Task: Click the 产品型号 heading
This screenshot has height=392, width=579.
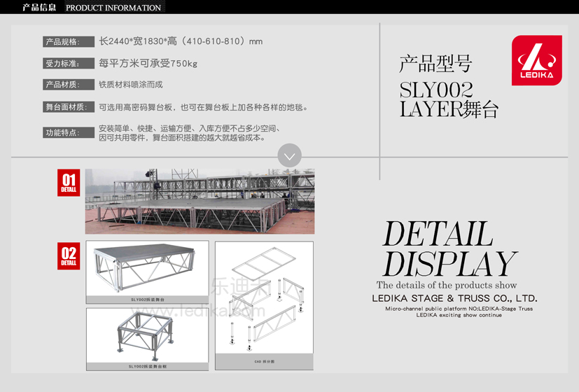Action: (435, 63)
